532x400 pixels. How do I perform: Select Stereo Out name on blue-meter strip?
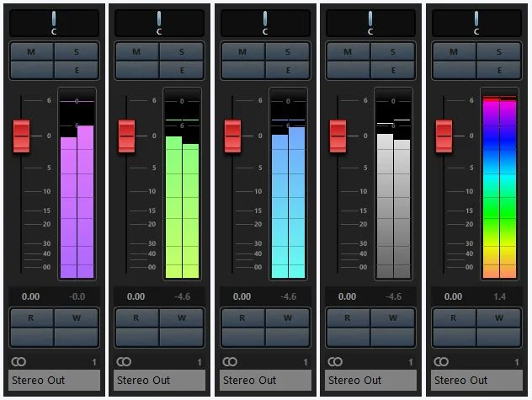pyautogui.click(x=265, y=380)
